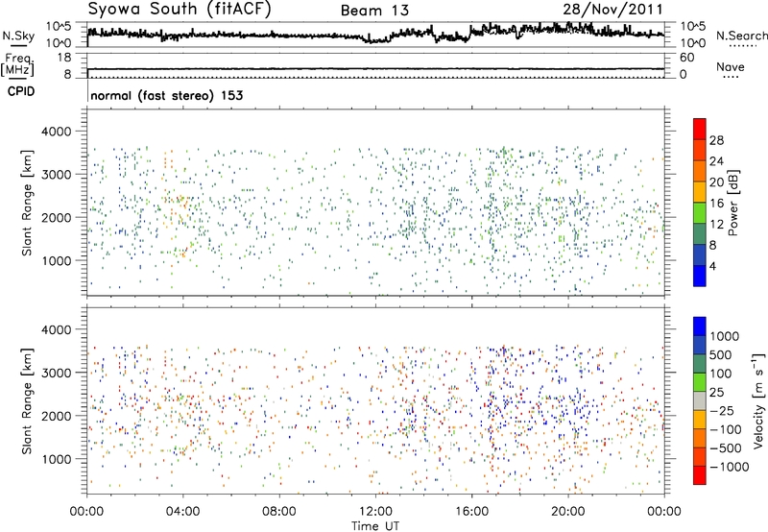Click the "08:00" time tick label
768x532 pixels.
(x=278, y=511)
